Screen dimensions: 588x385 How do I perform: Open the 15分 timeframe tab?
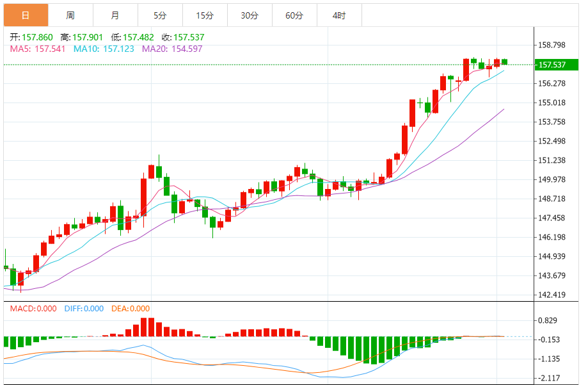click(205, 15)
